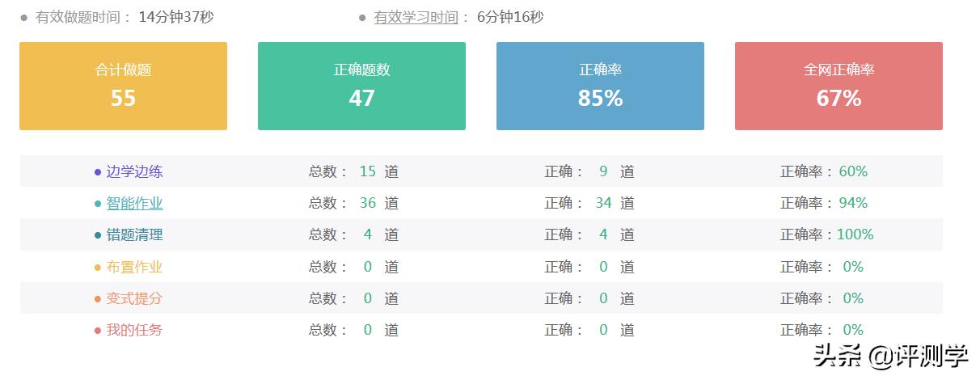Viewport: 980px width, 380px height.
Task: Click the 正确题数 47 green card
Action: pos(361,86)
